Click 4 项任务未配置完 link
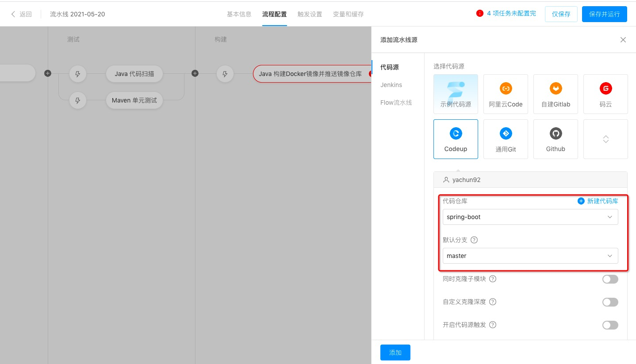 511,14
